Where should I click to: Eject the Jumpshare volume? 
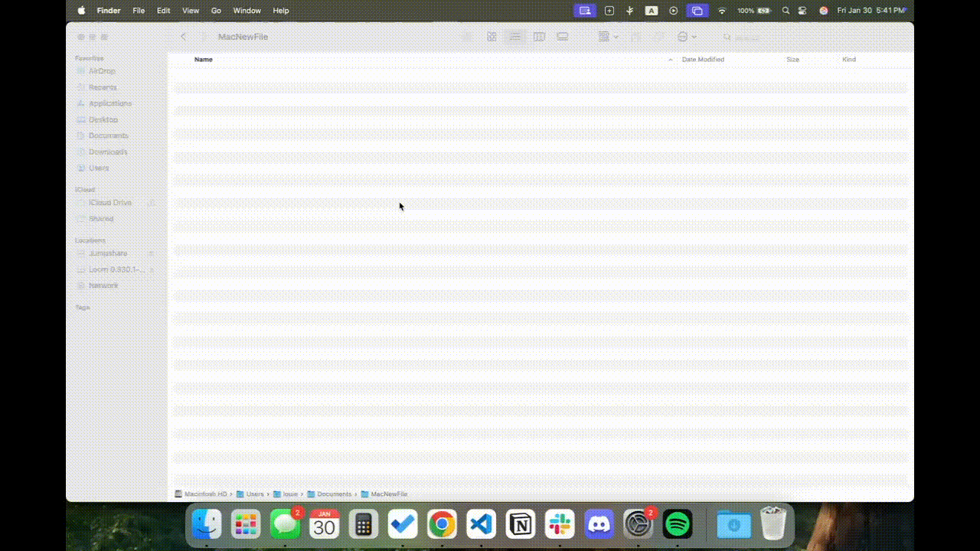click(x=152, y=253)
